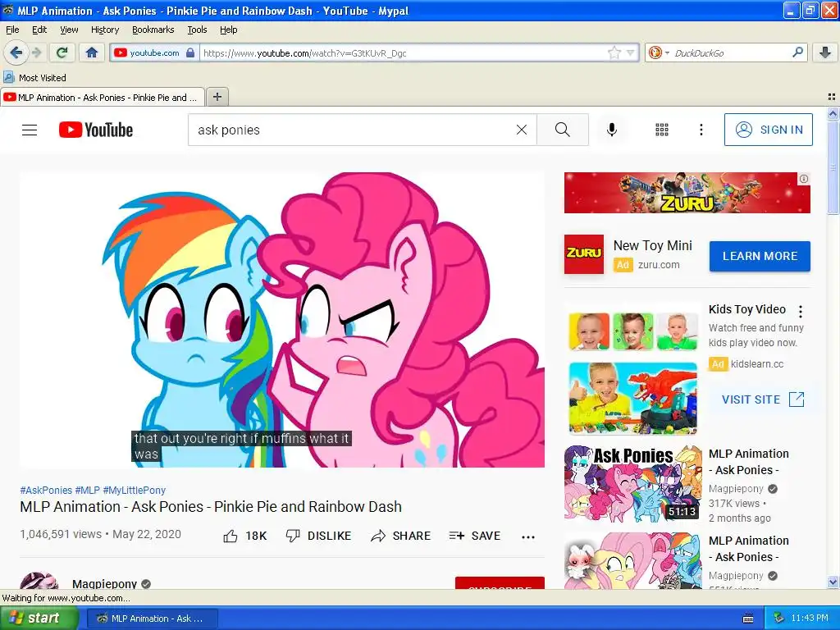Screen dimensions: 840x630
Task: Click the SIGN IN button
Action: pos(768,130)
